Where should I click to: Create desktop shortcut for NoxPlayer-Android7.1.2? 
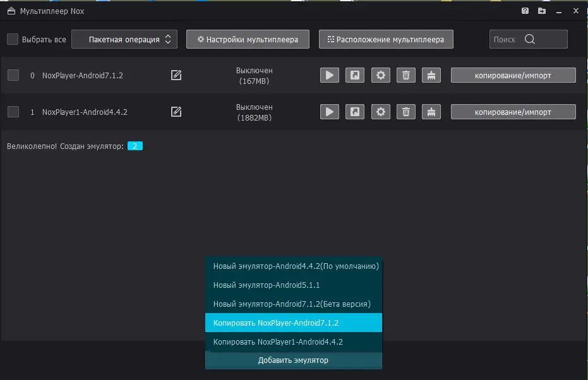pyautogui.click(x=355, y=75)
